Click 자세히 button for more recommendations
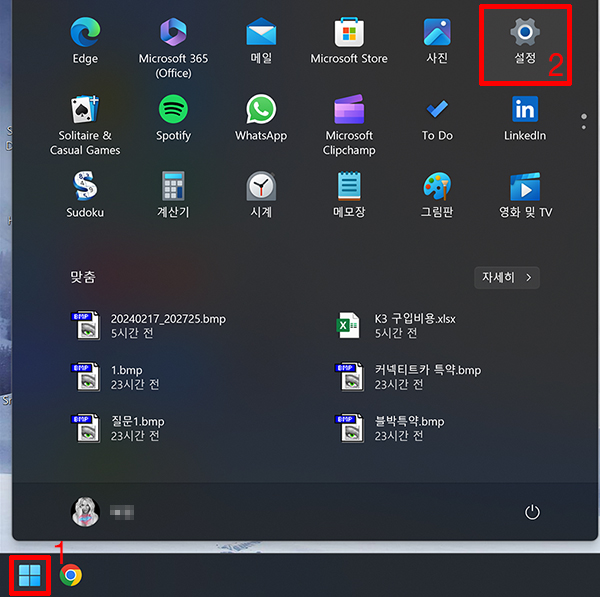Image resolution: width=600 pixels, height=597 pixels. (x=507, y=277)
